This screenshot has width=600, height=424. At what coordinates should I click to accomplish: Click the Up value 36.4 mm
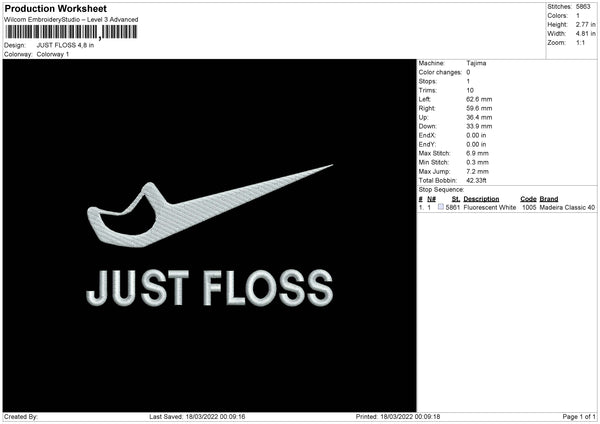tap(479, 117)
